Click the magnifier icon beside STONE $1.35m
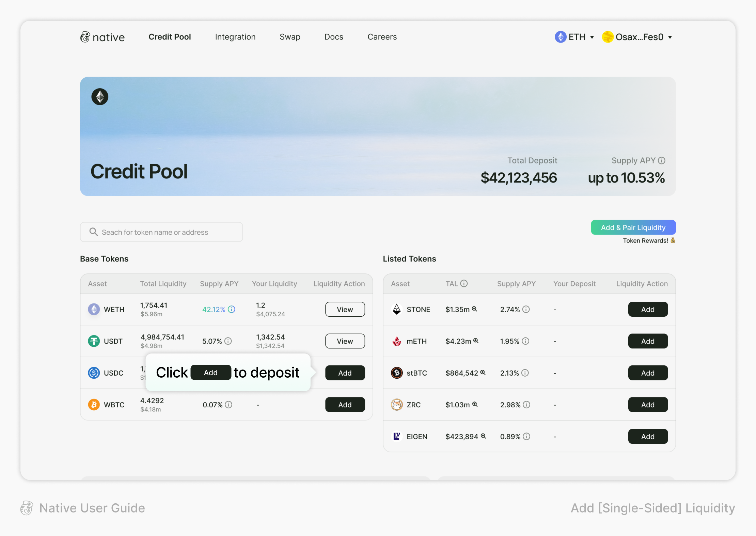 474,309
